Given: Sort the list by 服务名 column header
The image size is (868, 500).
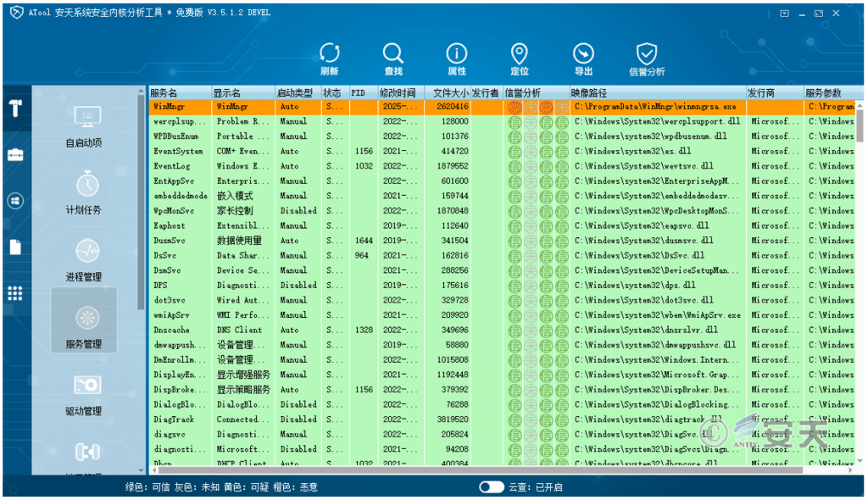Looking at the screenshot, I should (179, 92).
